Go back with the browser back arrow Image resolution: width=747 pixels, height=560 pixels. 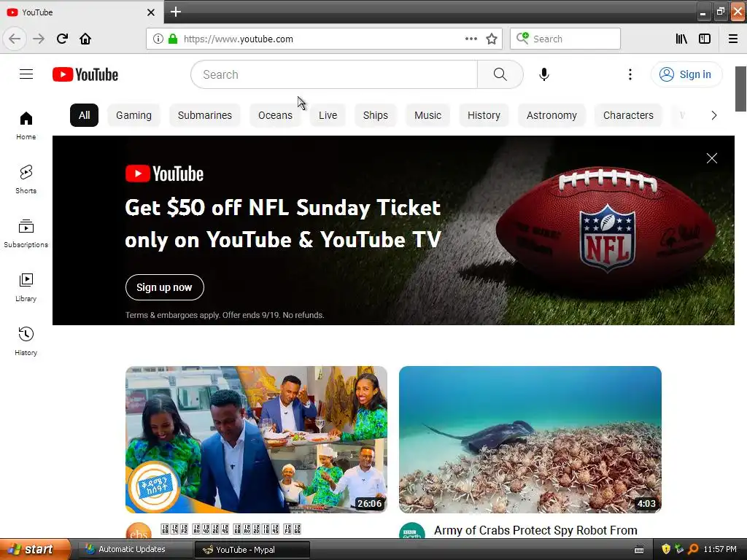click(x=15, y=39)
